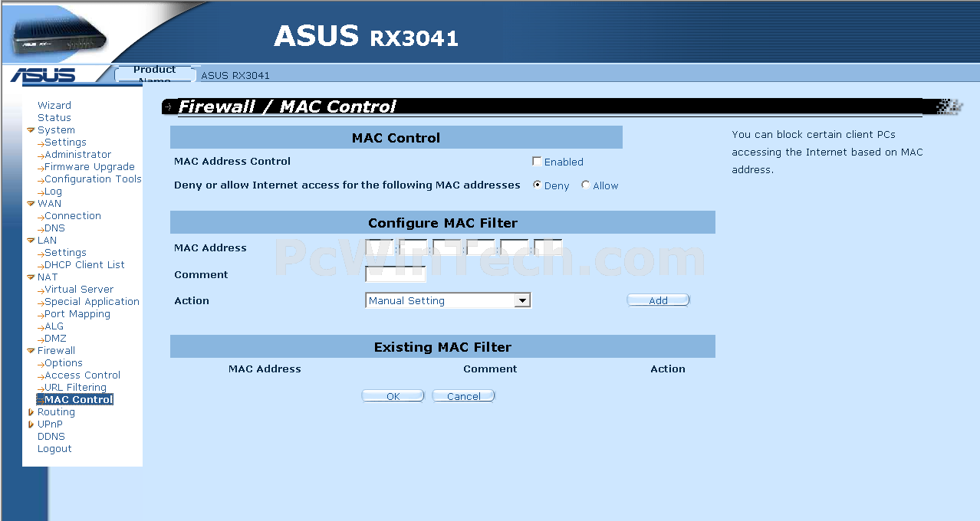
Task: Click the 'ASUS RX3041' product name text
Action: (235, 76)
